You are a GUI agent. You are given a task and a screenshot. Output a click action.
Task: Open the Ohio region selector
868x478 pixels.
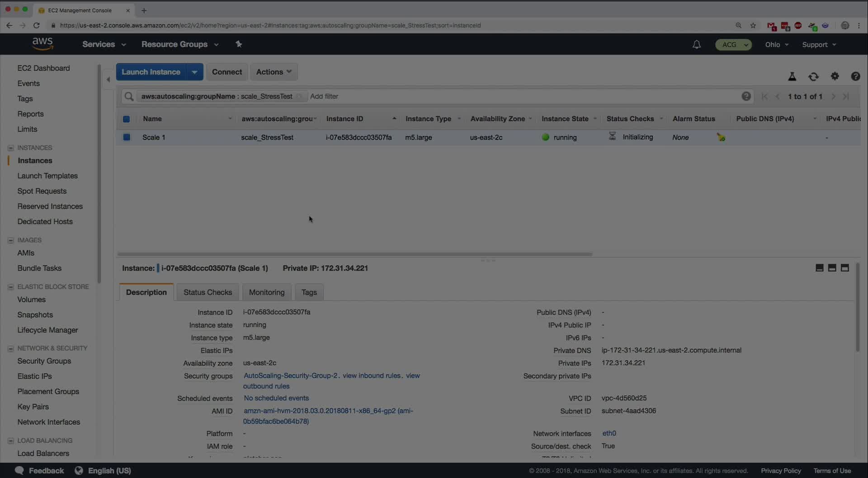[777, 45]
